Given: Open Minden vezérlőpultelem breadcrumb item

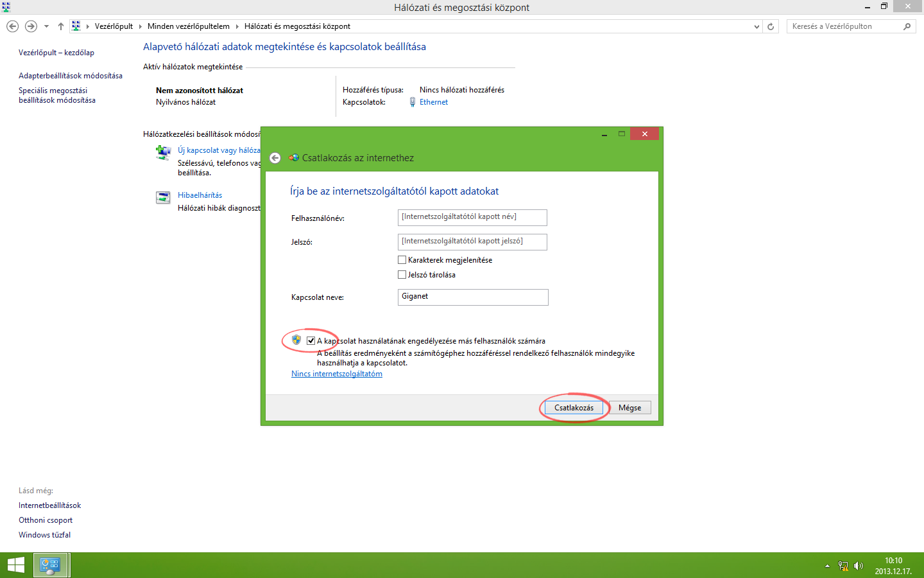Looking at the screenshot, I should point(189,26).
